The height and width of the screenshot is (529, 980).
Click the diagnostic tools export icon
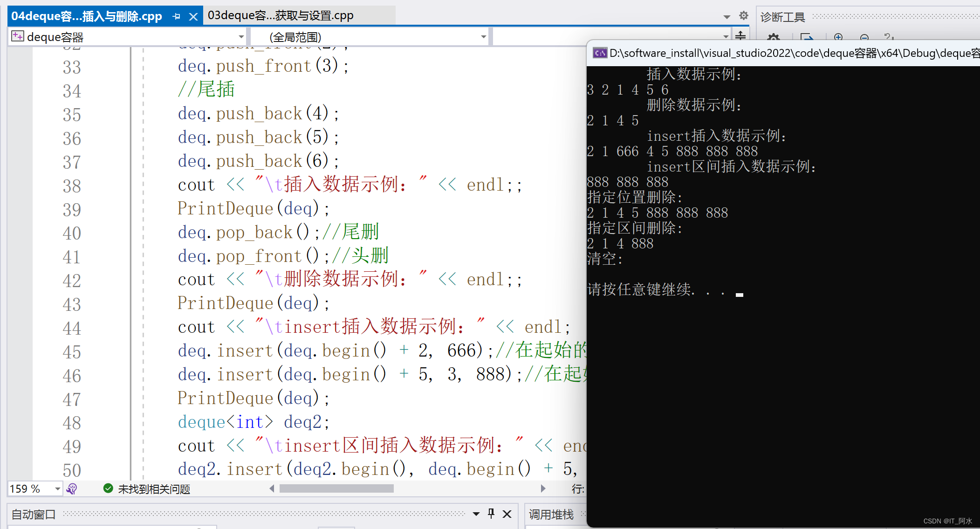click(x=806, y=37)
